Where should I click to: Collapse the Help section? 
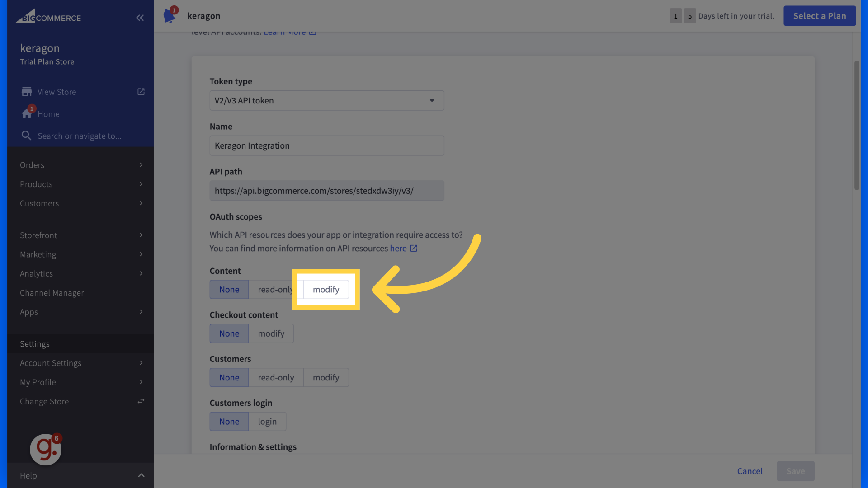141,475
